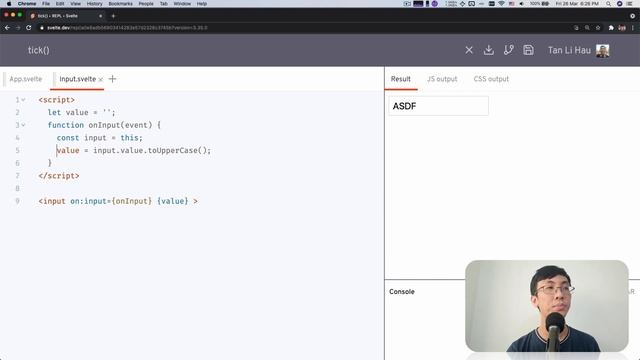The image size is (640, 360).
Task: Open the volume control in menu bar
Action: tap(521, 4)
